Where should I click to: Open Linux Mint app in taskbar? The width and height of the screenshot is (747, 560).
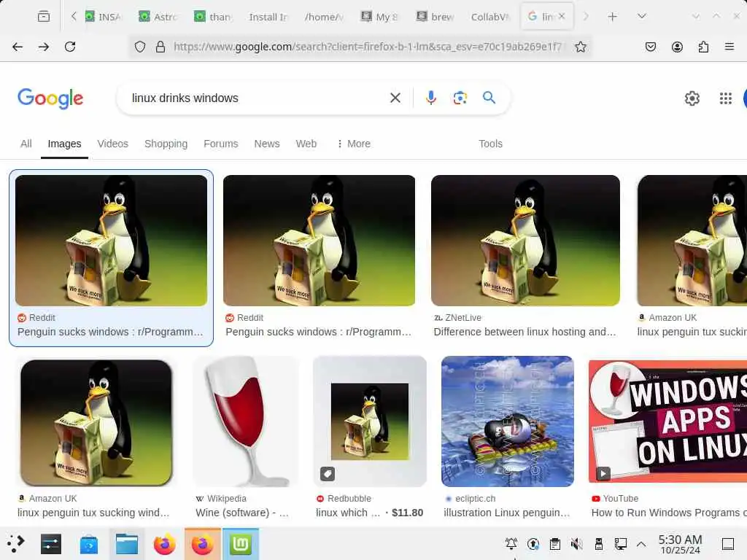click(x=241, y=544)
